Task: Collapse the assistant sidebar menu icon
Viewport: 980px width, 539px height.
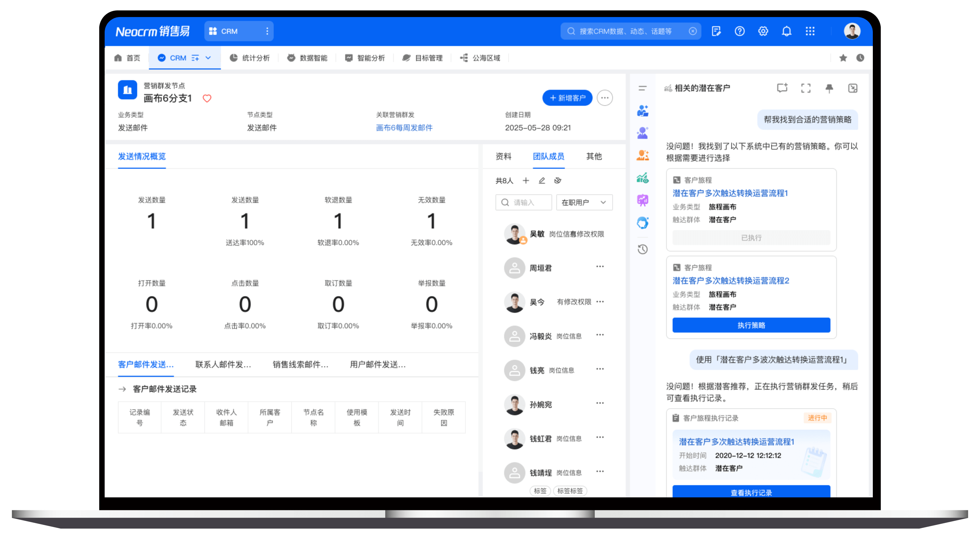Action: (x=642, y=88)
